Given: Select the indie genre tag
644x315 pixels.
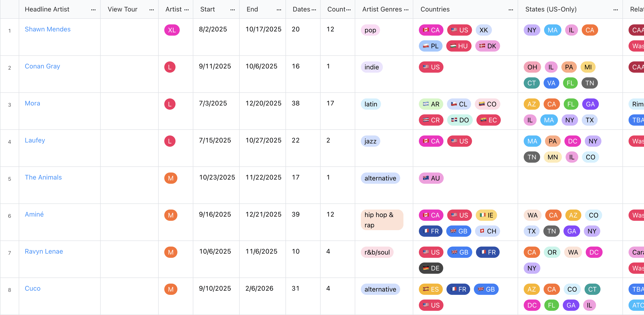Looking at the screenshot, I should pyautogui.click(x=372, y=67).
